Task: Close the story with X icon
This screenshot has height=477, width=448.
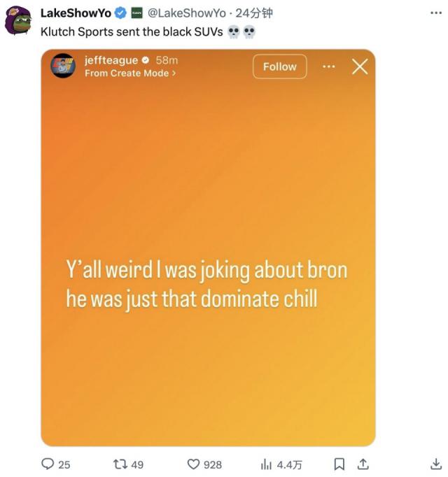Action: coord(359,66)
